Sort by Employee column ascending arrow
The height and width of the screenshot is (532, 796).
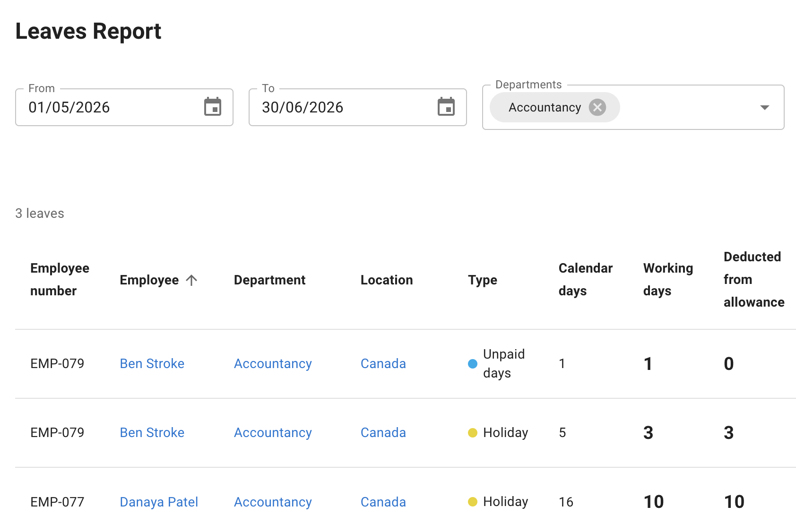click(x=192, y=280)
